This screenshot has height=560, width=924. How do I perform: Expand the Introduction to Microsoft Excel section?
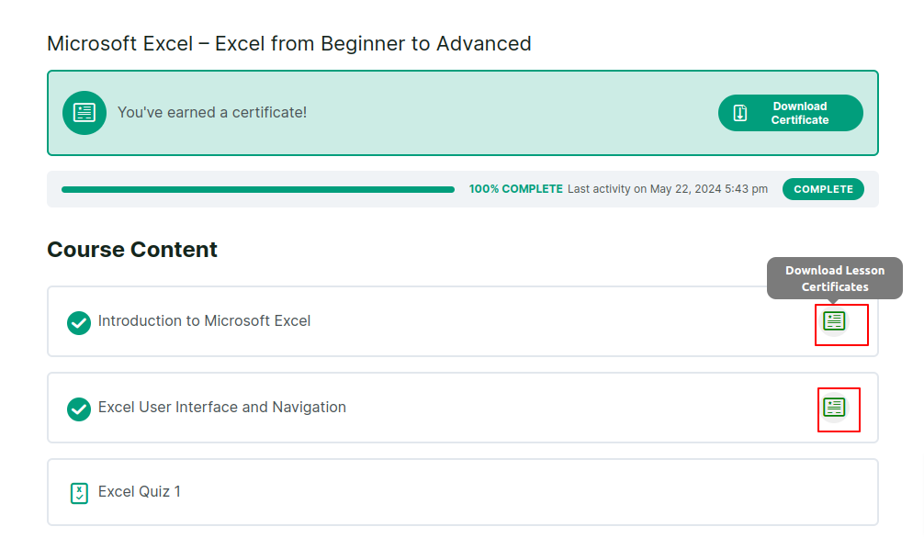(367, 321)
